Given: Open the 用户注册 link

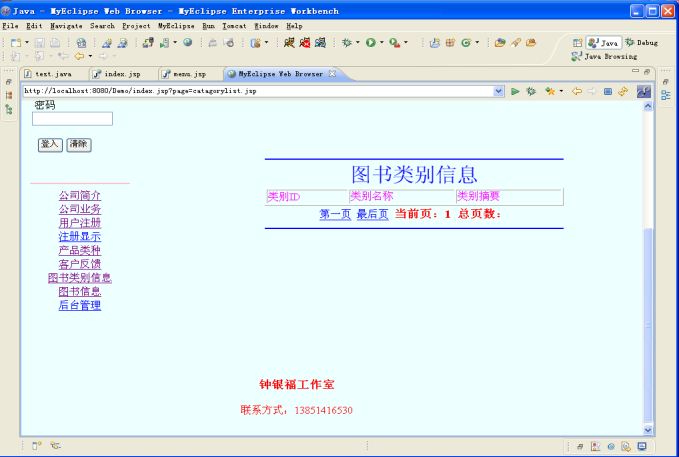Looking at the screenshot, I should coord(80,223).
